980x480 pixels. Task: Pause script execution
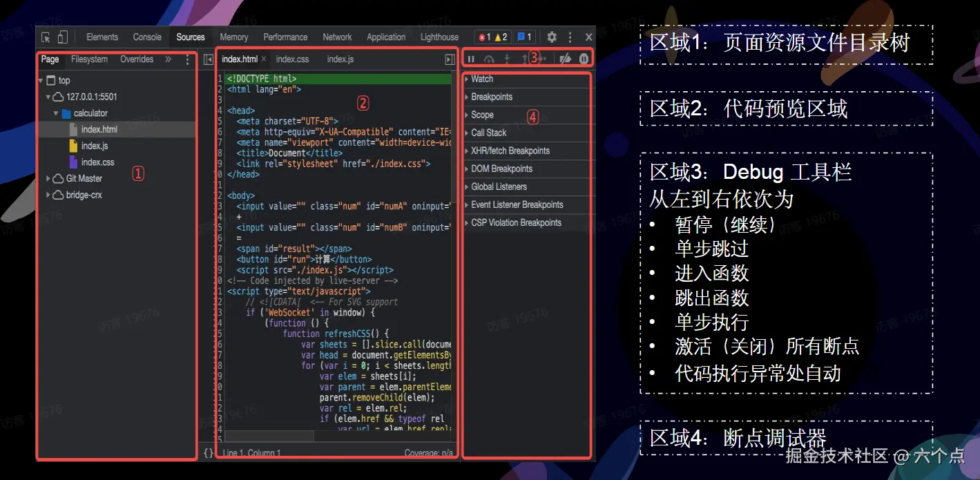[472, 59]
